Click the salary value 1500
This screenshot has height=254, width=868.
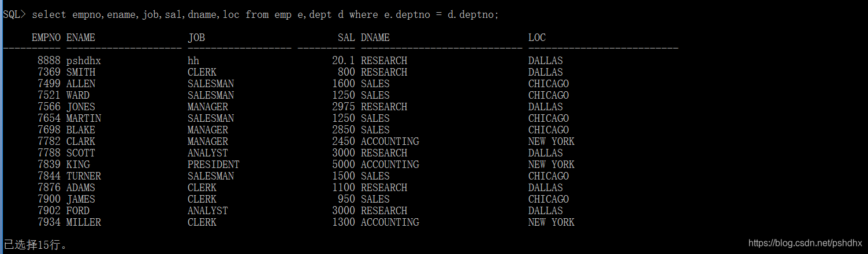[x=344, y=176]
